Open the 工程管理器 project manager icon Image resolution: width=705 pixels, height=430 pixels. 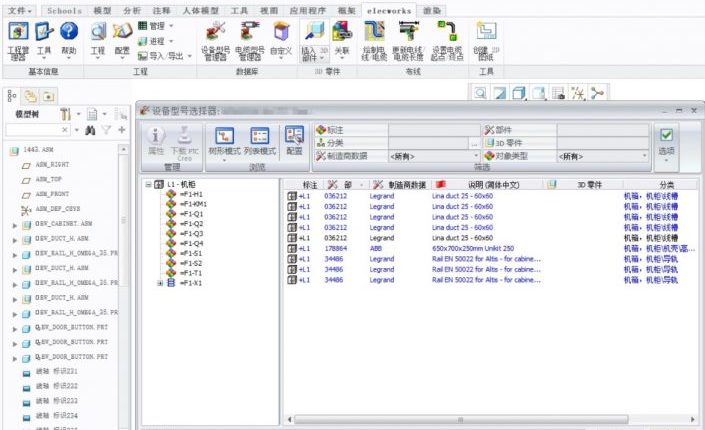click(x=18, y=31)
